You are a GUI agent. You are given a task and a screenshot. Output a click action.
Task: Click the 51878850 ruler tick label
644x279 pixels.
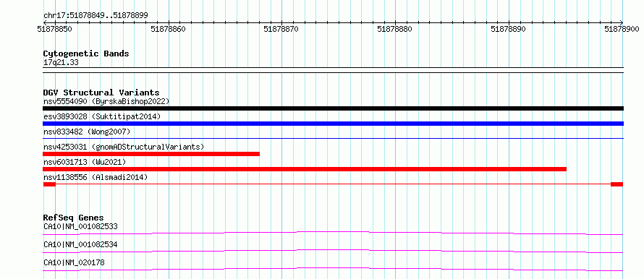(x=55, y=29)
